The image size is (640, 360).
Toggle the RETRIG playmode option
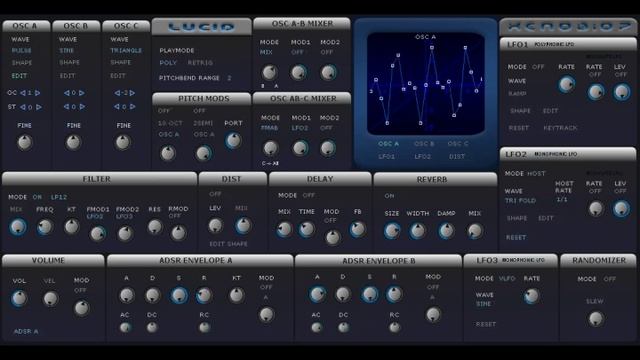[200, 63]
